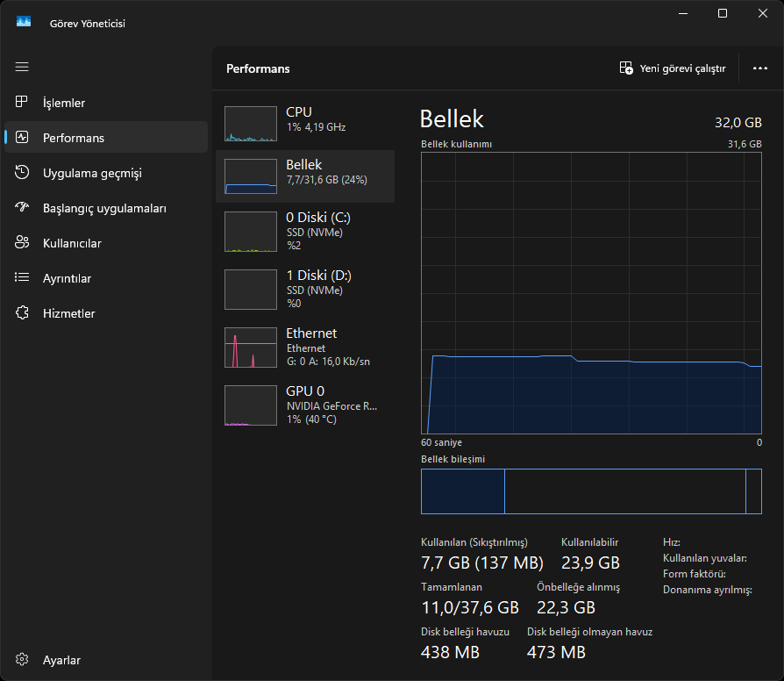Click the Uygulama geçmişi clock icon
Screen dimensions: 784x681
coord(22,172)
